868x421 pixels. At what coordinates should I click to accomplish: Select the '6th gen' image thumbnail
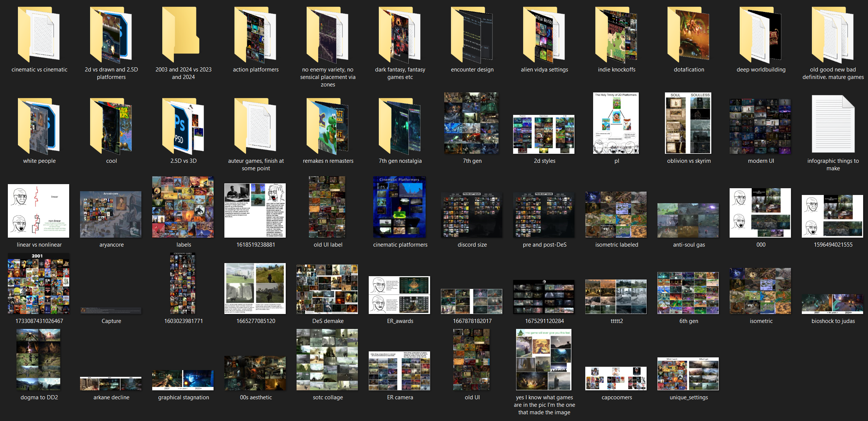688,293
